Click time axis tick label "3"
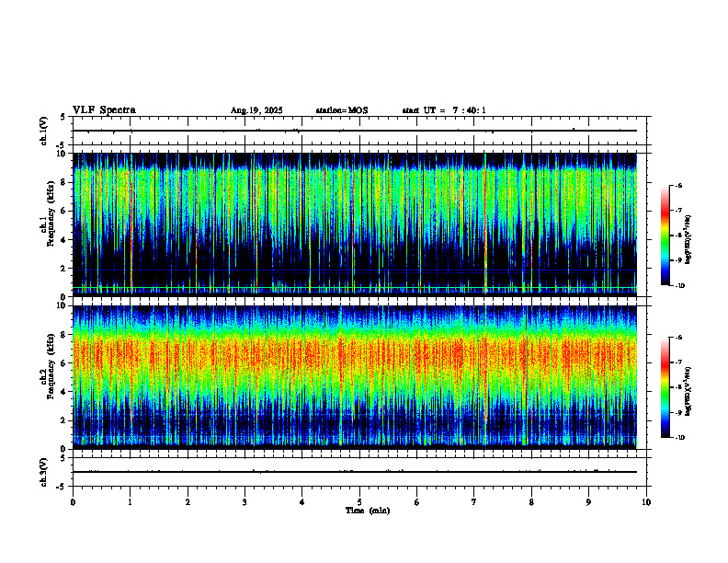The image size is (728, 563). click(245, 502)
